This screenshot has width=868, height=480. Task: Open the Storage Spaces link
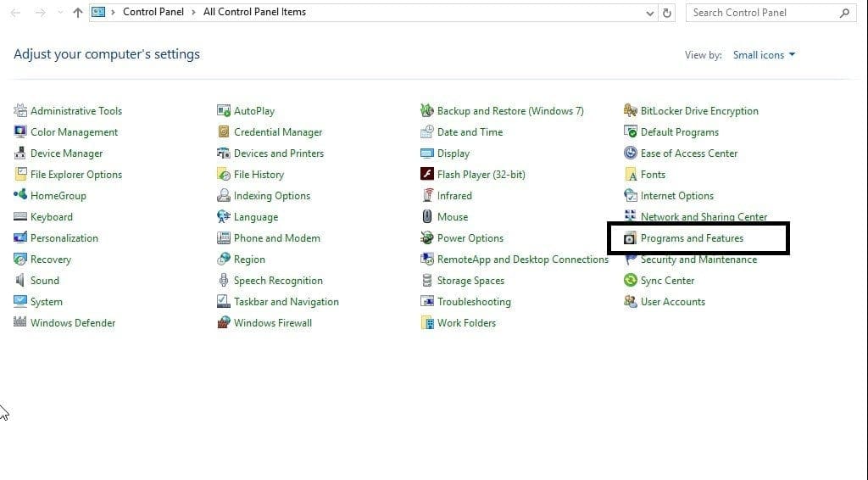(470, 281)
